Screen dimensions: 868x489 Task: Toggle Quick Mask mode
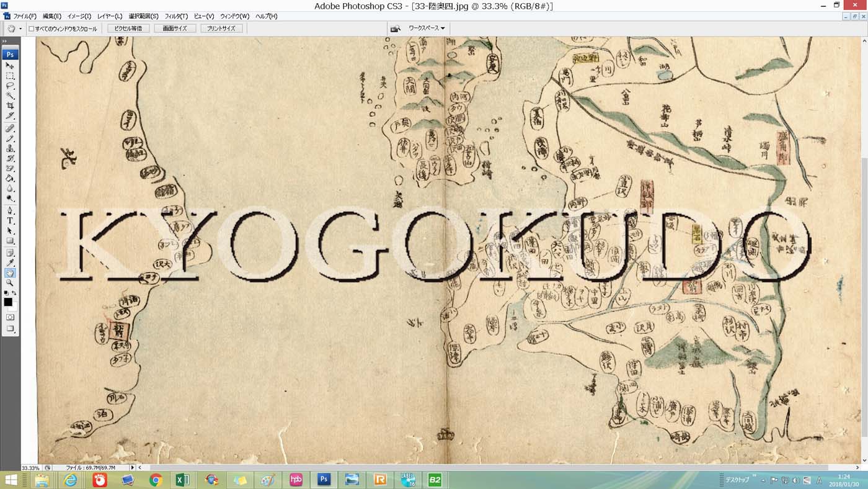point(10,317)
